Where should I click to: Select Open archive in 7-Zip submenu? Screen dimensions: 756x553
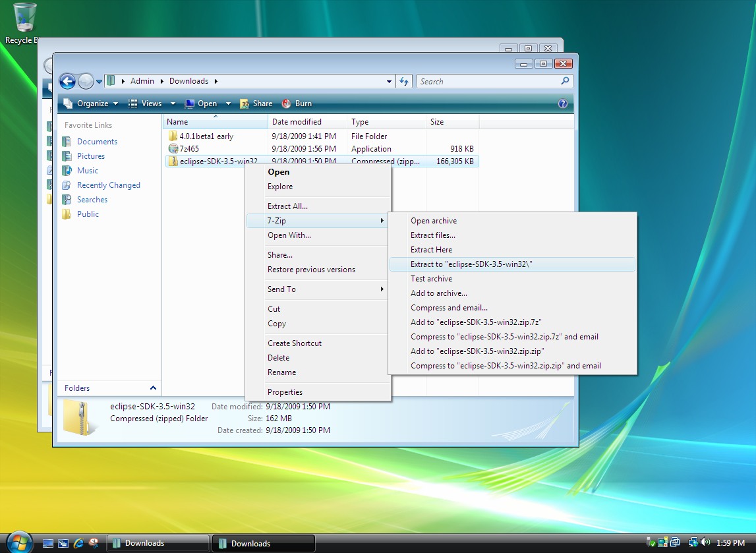512,221
